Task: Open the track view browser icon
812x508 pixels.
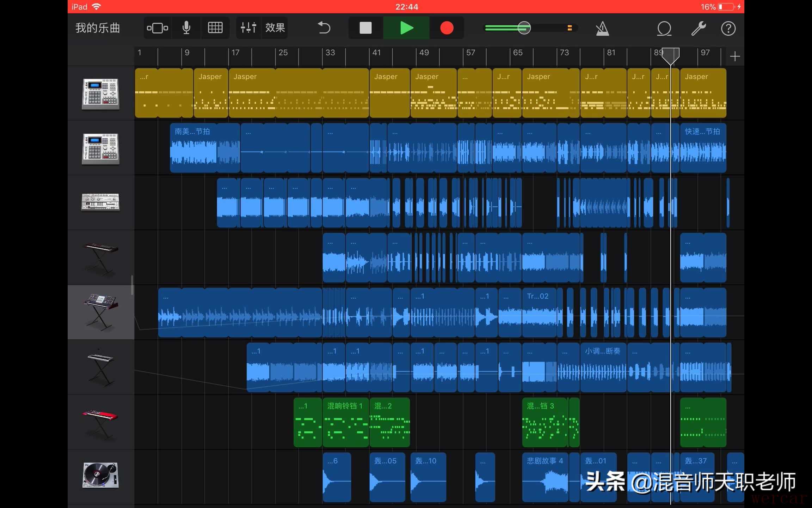Action: coord(157,28)
